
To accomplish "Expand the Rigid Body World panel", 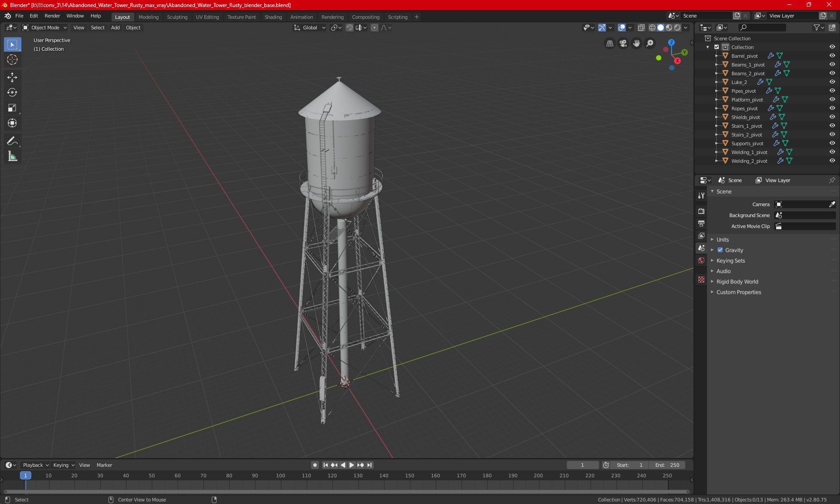I will pyautogui.click(x=737, y=281).
